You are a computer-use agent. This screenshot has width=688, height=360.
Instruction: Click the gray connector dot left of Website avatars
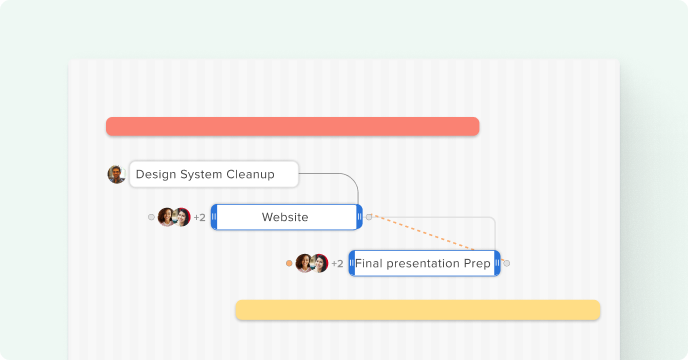coord(151,217)
